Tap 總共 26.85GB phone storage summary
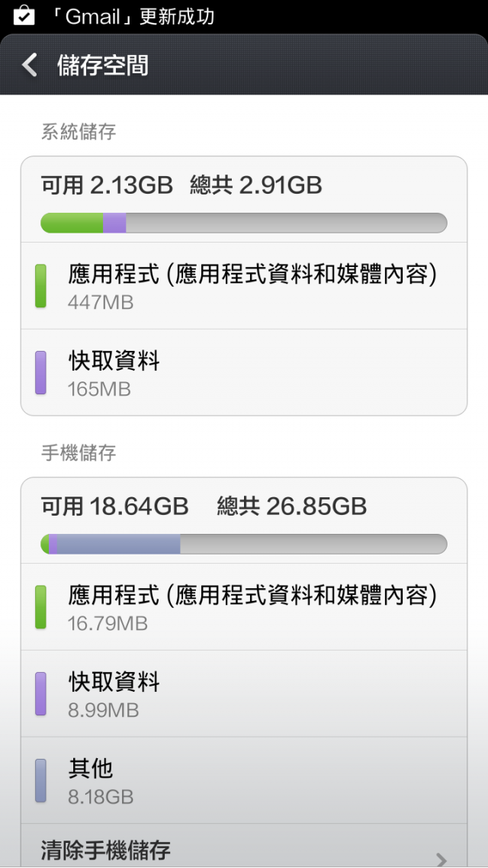 292,506
